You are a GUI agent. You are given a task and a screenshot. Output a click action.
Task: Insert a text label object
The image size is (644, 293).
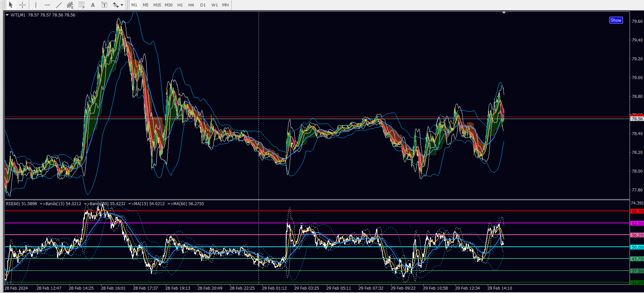tap(104, 5)
